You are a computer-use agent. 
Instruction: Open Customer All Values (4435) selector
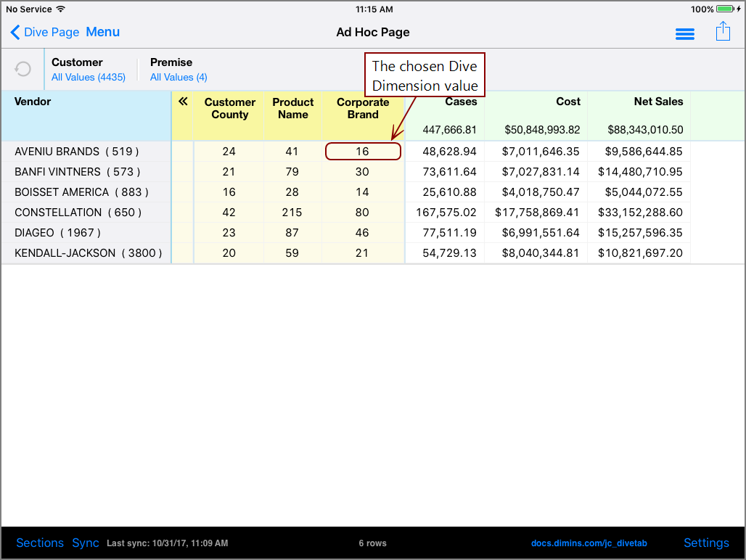[x=89, y=77]
